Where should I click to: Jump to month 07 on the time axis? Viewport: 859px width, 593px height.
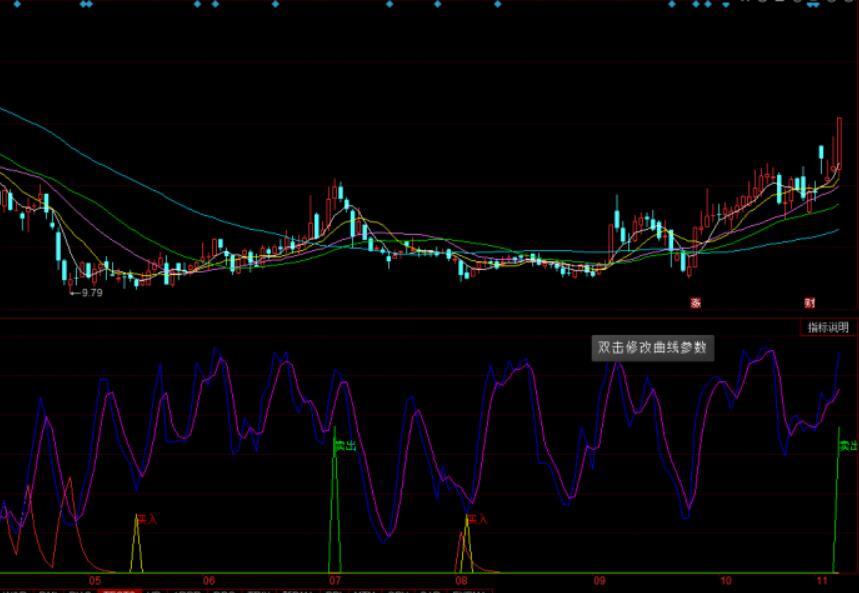click(x=334, y=580)
